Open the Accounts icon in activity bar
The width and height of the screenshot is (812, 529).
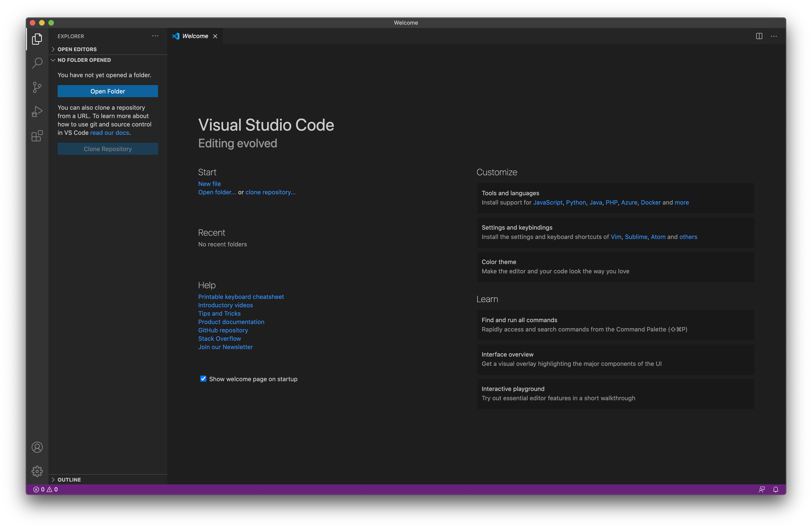pyautogui.click(x=37, y=447)
